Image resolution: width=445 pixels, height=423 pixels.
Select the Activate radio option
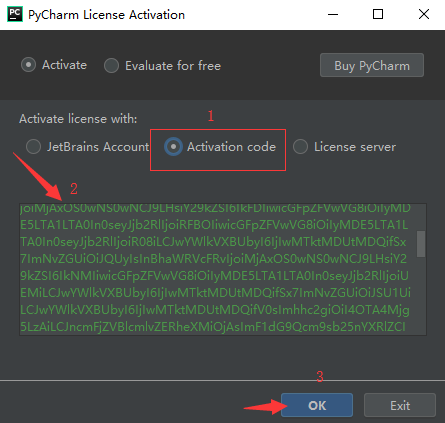coord(28,65)
